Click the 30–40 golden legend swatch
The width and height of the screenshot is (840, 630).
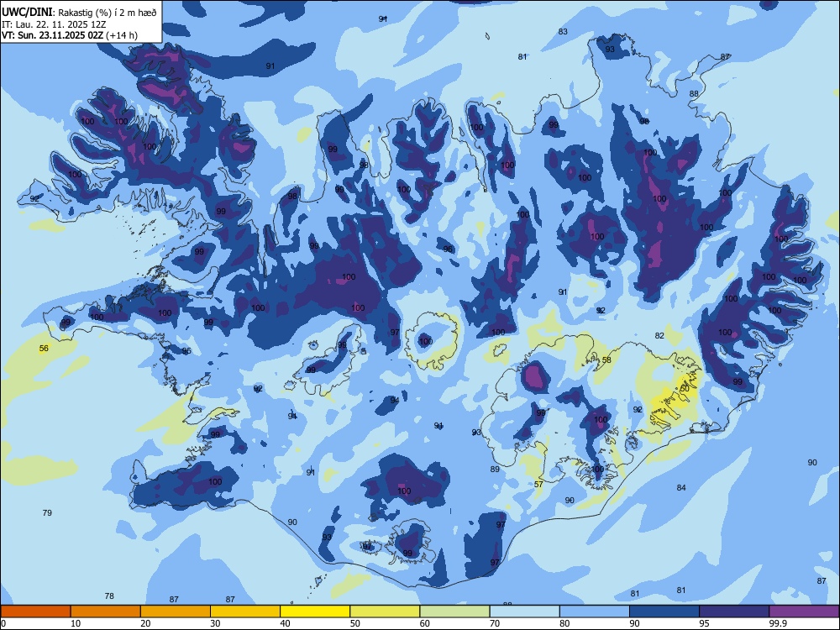coord(245,612)
